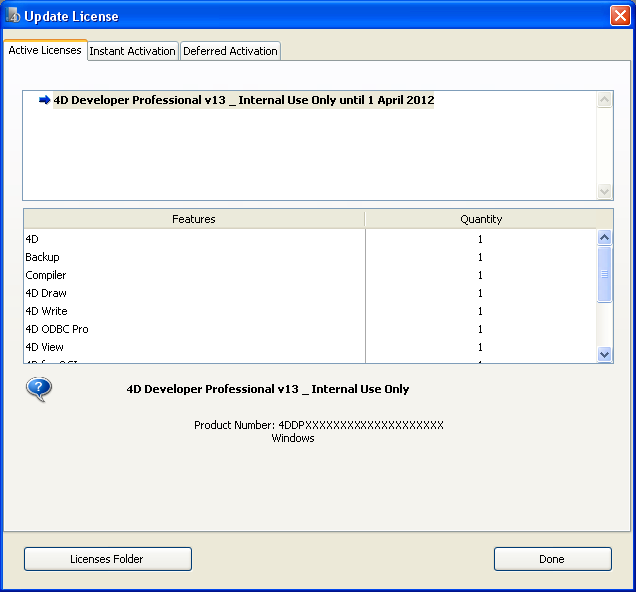This screenshot has height=592, width=636.
Task: Click the Features column header
Action: coord(193,219)
